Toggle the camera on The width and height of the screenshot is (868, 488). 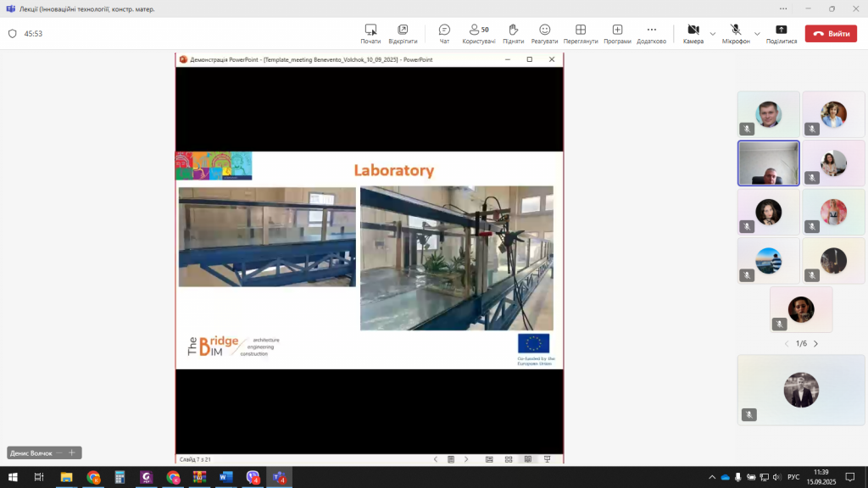[693, 33]
